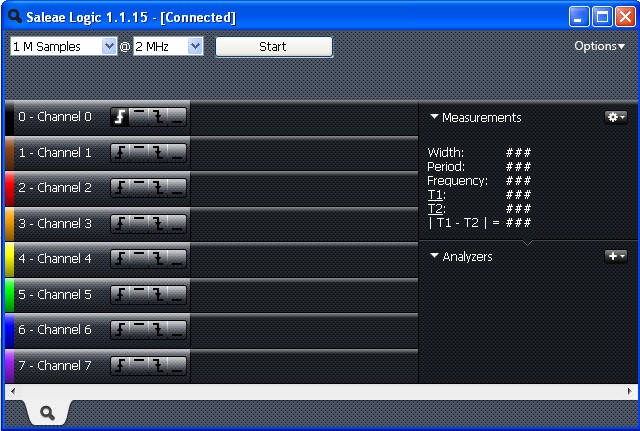Set falling edge trigger on Channel 2
640x431 pixels.
tap(158, 188)
